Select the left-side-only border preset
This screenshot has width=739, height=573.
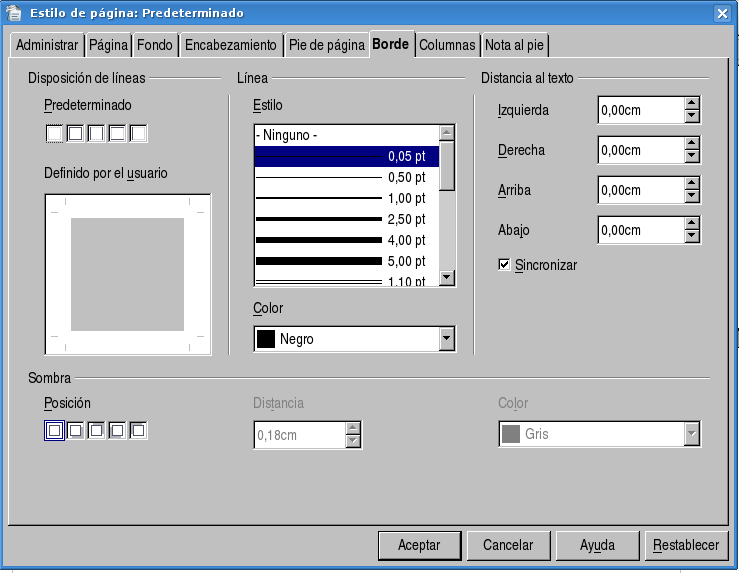[138, 133]
